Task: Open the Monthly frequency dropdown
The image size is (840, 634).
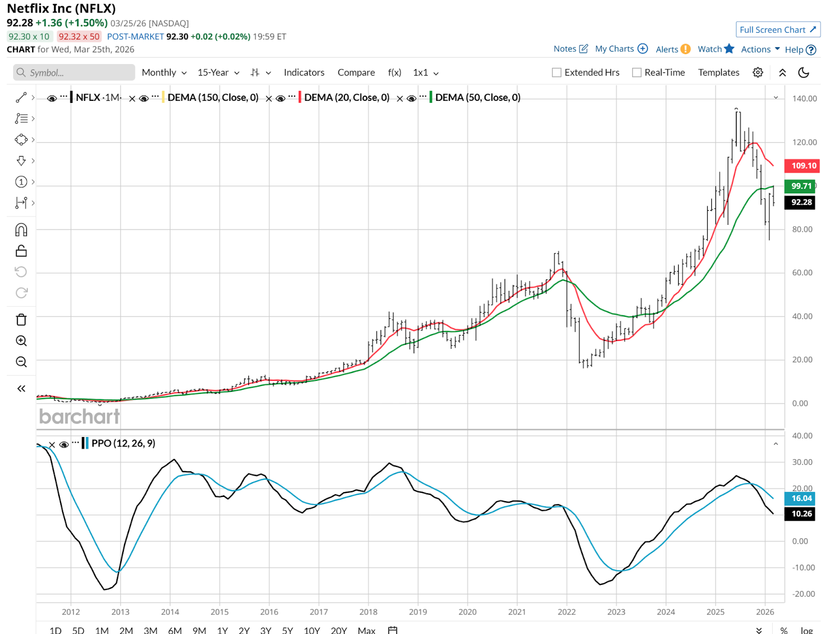Action: pos(164,72)
